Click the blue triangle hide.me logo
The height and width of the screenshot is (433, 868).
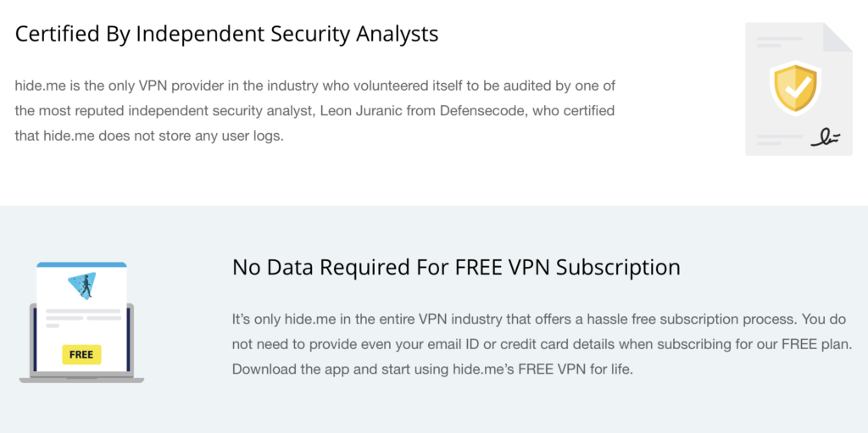click(81, 286)
